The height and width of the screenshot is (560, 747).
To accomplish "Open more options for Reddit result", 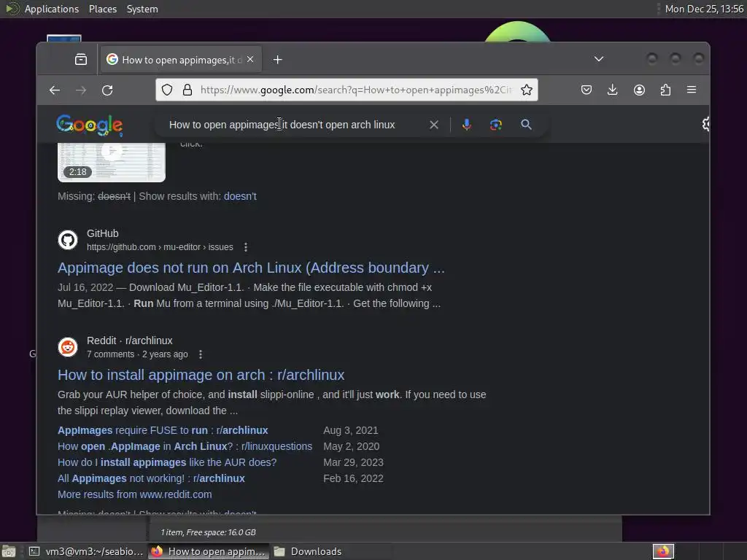I will [x=201, y=354].
